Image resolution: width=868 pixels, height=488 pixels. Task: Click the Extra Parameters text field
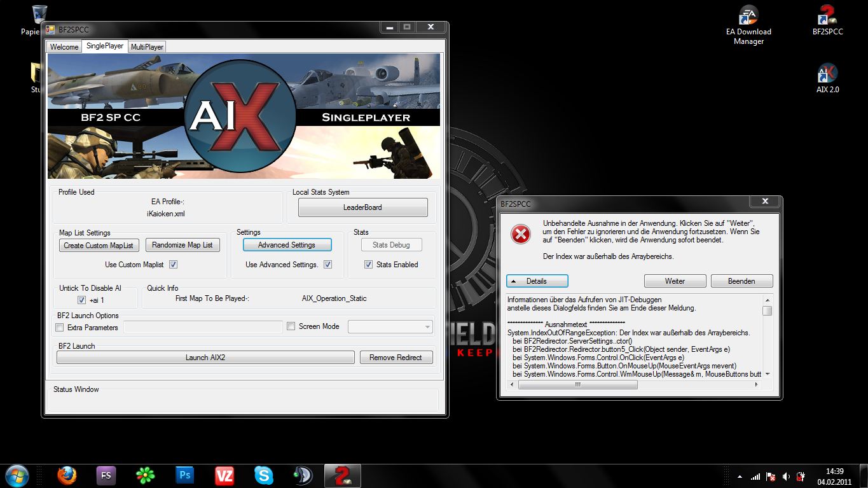click(203, 327)
